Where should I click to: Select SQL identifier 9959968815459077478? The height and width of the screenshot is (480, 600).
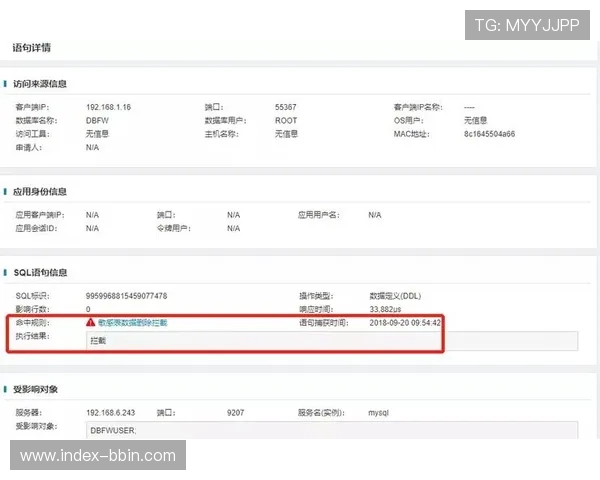pos(126,296)
